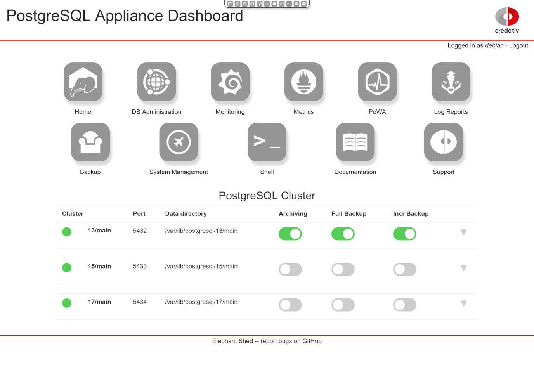Open the DB Administration globe icon
534x392 pixels.
(x=156, y=82)
